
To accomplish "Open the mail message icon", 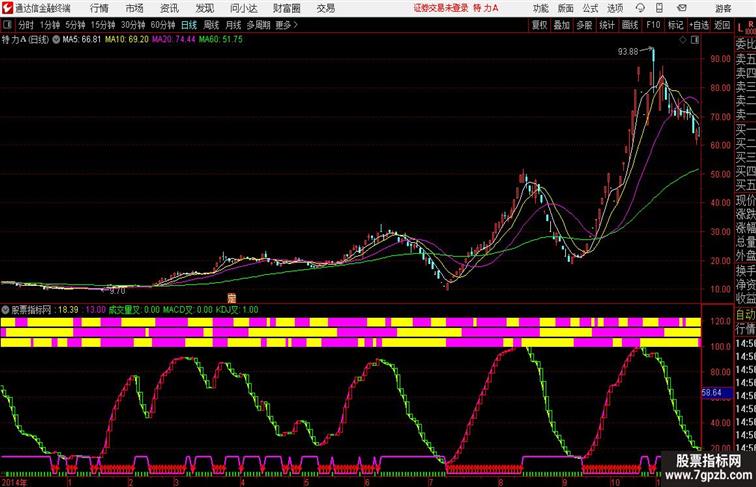I will (x=682, y=8).
